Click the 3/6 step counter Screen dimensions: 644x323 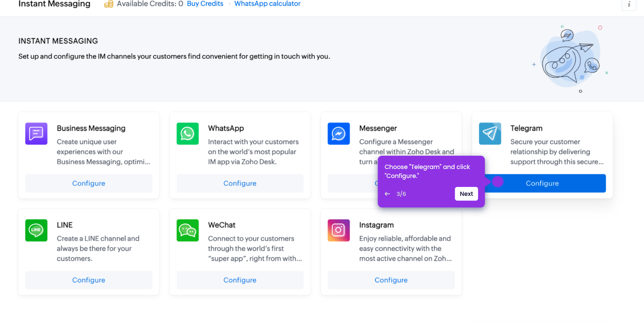click(401, 194)
